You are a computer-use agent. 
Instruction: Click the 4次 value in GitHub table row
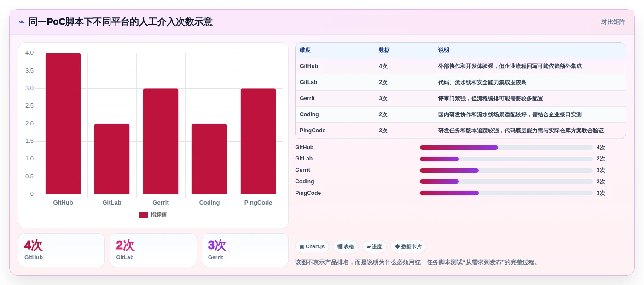(x=383, y=66)
